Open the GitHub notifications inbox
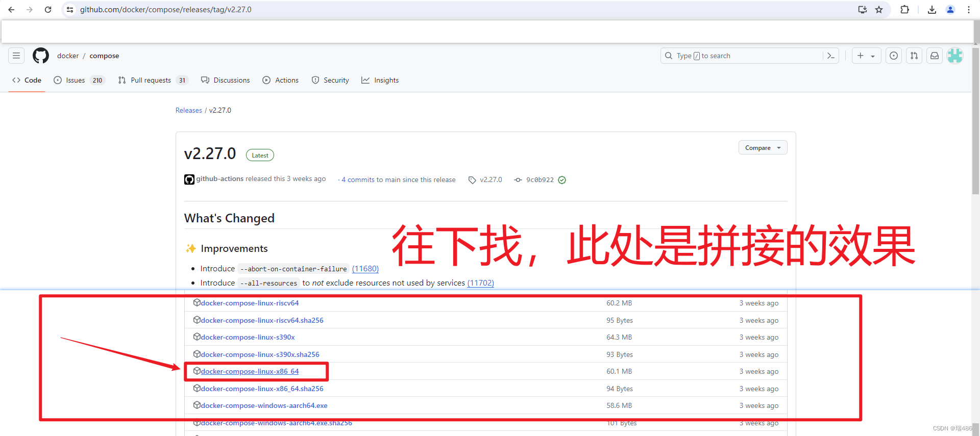 [x=935, y=56]
